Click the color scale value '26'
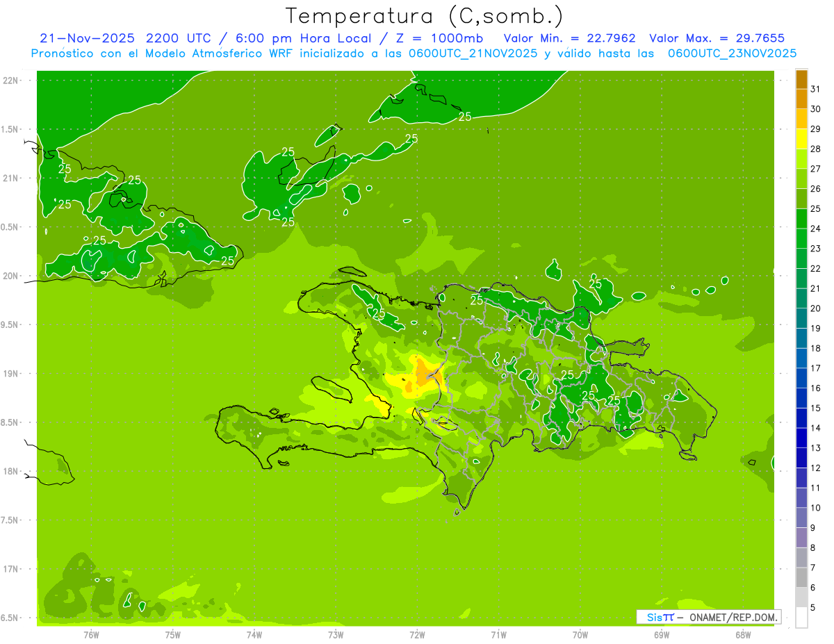This screenshot has width=834, height=644. click(816, 188)
